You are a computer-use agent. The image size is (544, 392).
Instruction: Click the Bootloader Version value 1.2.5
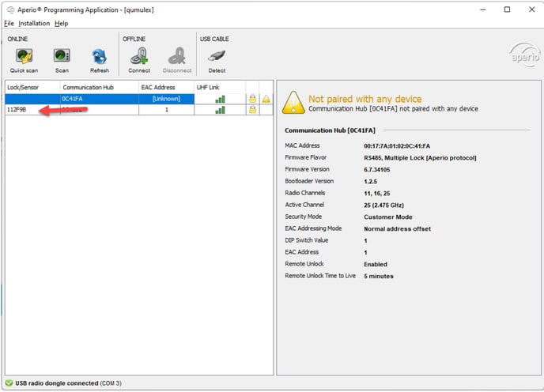pos(370,182)
